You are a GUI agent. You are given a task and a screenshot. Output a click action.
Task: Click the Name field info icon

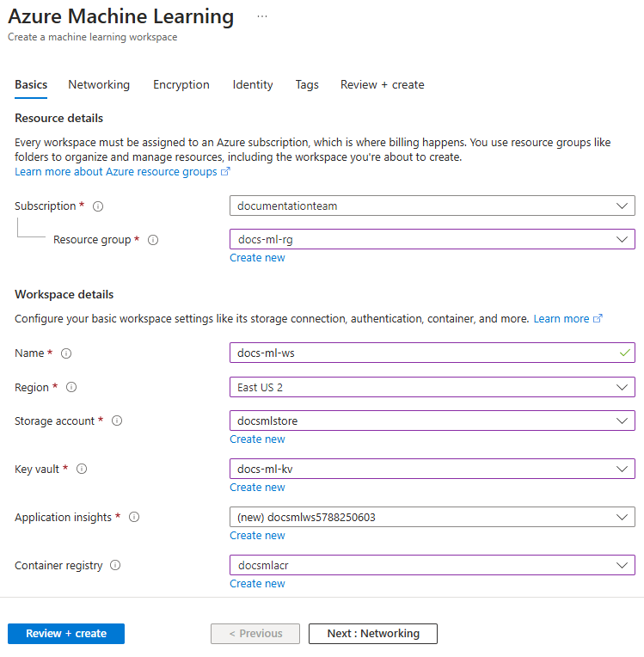coord(66,353)
